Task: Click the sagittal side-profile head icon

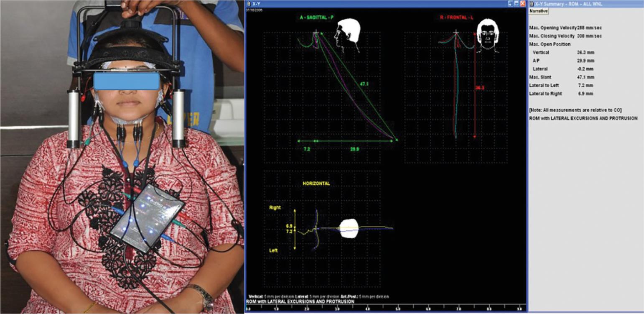Action: tap(346, 36)
